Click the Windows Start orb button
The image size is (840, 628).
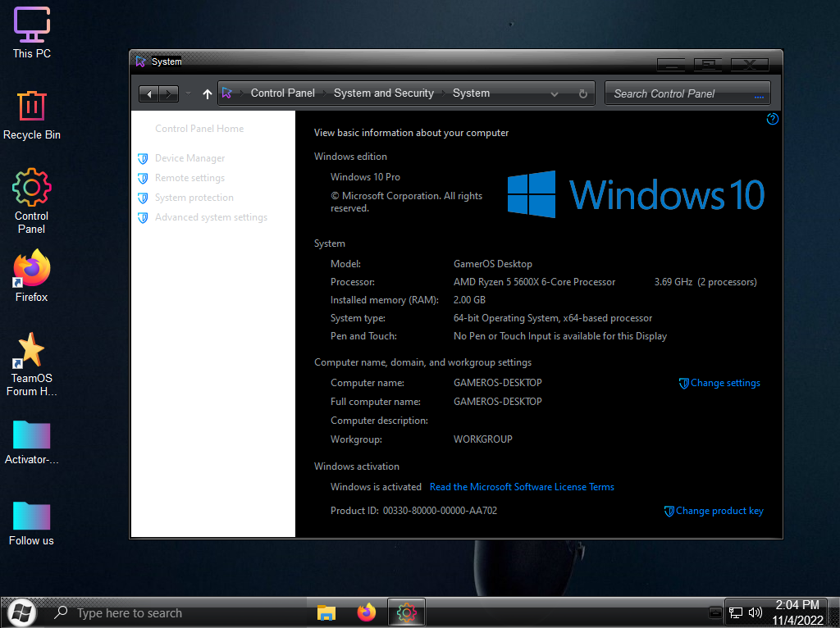pyautogui.click(x=21, y=612)
